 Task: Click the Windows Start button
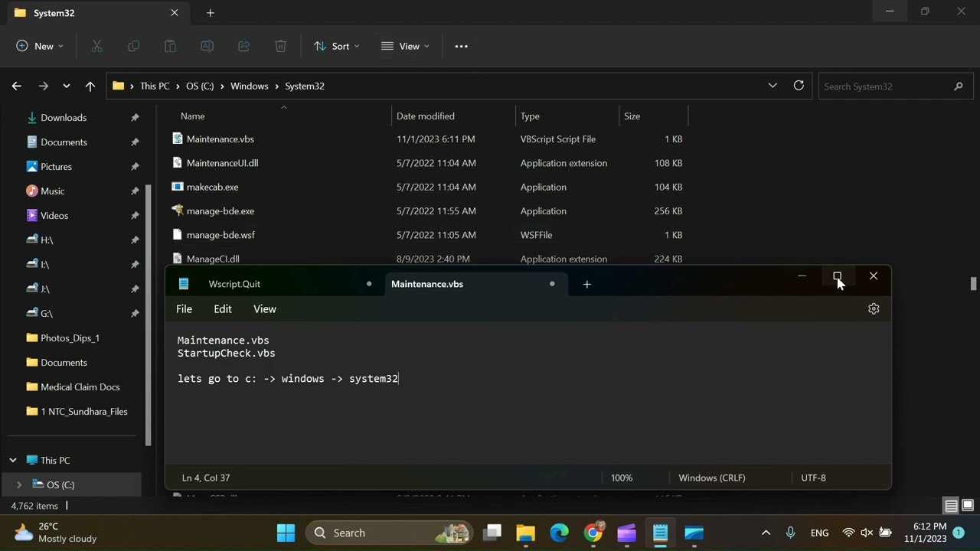coord(286,533)
